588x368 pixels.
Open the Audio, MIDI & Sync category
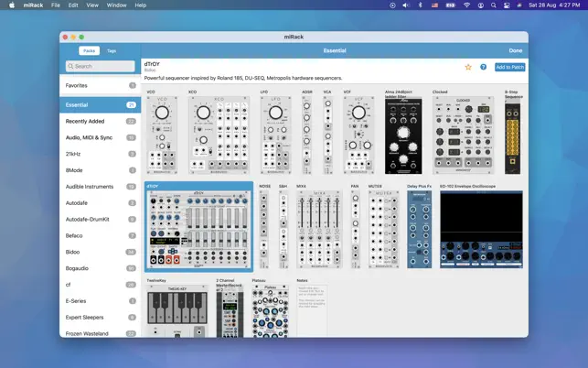(x=100, y=137)
